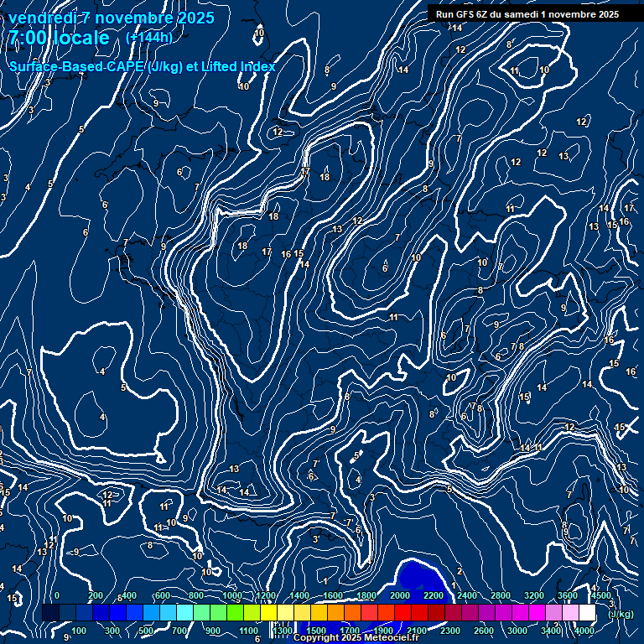The width and height of the screenshot is (644, 644).
Task: Click the 100 value label below legend
Action: (x=80, y=631)
